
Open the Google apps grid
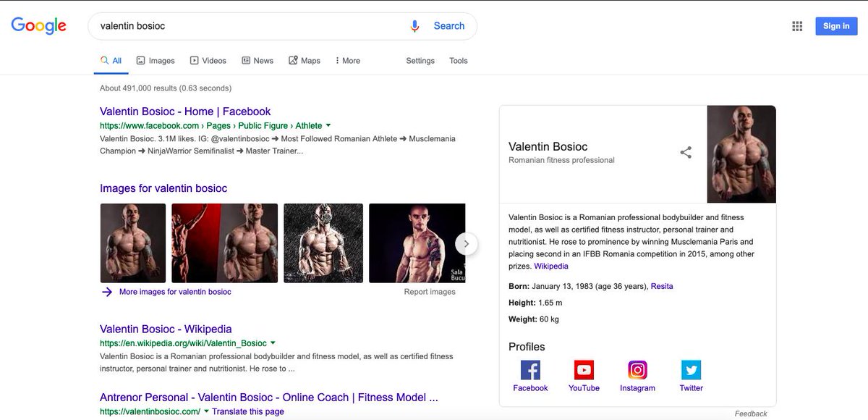[797, 25]
